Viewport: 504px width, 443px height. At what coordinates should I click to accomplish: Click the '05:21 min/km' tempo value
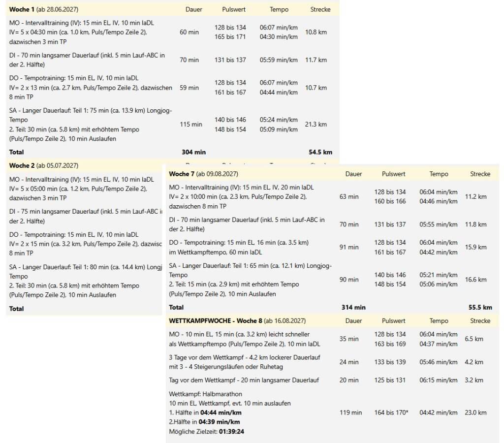439,275
